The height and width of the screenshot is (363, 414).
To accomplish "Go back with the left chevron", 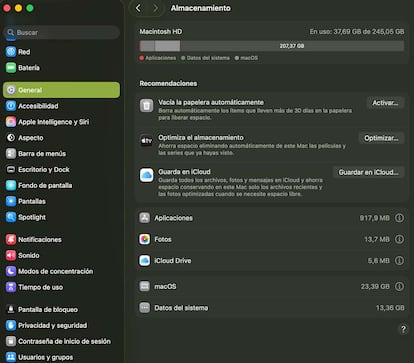I will point(138,8).
